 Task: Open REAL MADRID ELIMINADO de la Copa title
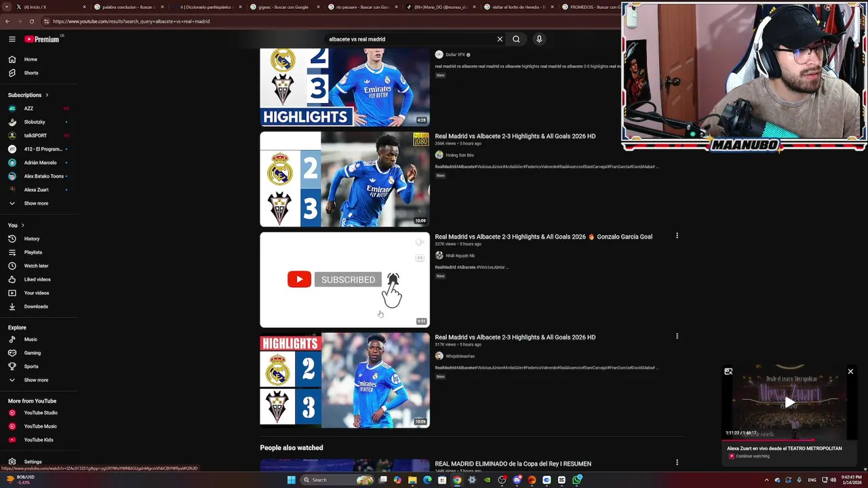[x=513, y=464]
